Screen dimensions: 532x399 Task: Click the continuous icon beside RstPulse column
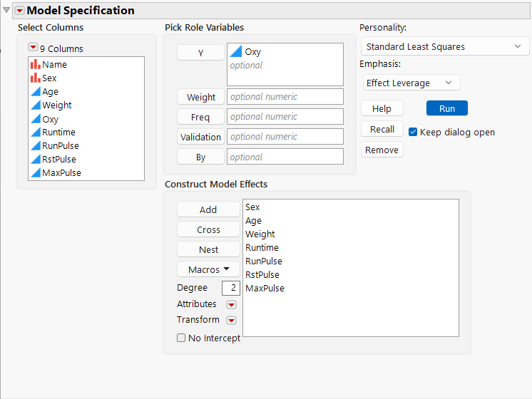36,159
